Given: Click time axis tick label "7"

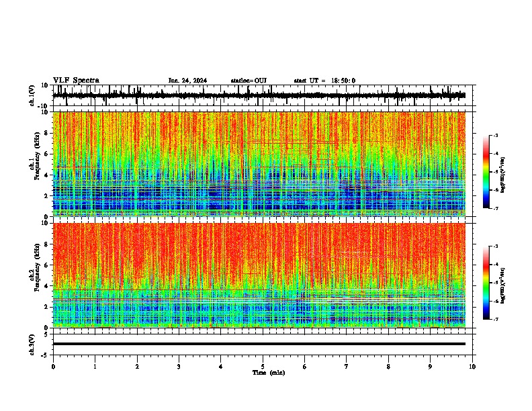Looking at the screenshot, I should (x=347, y=367).
